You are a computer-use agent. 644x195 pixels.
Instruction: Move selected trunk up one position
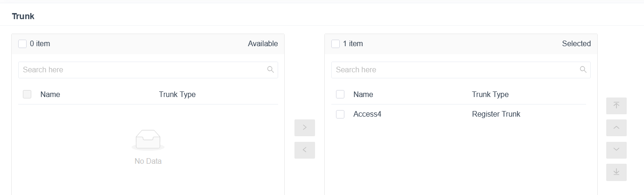(616, 128)
